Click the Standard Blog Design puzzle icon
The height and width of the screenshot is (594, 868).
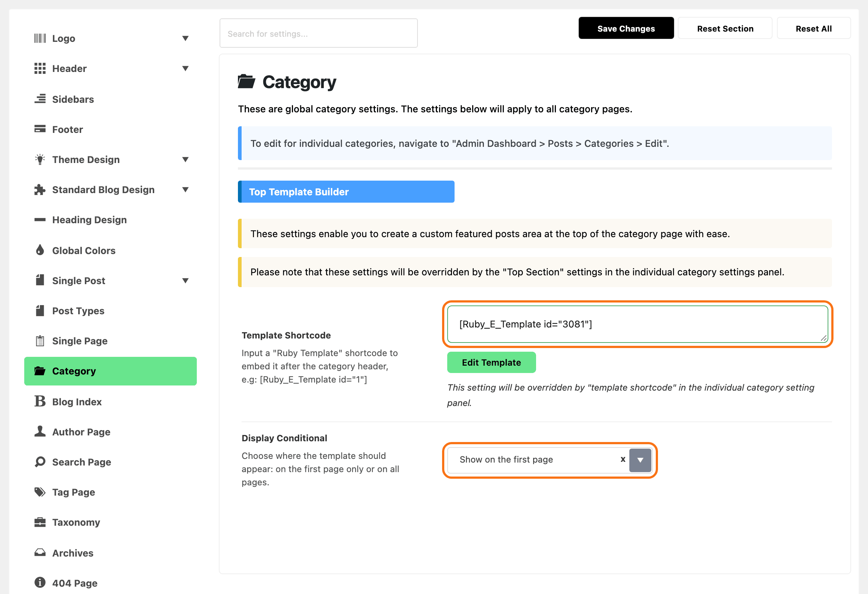40,190
